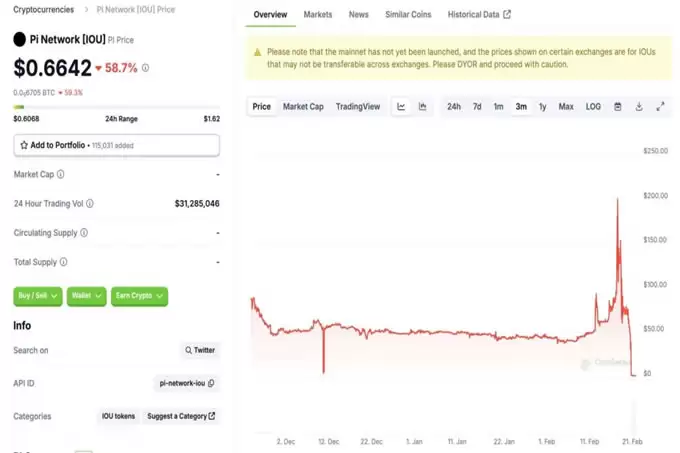Download the chart data

[639, 107]
